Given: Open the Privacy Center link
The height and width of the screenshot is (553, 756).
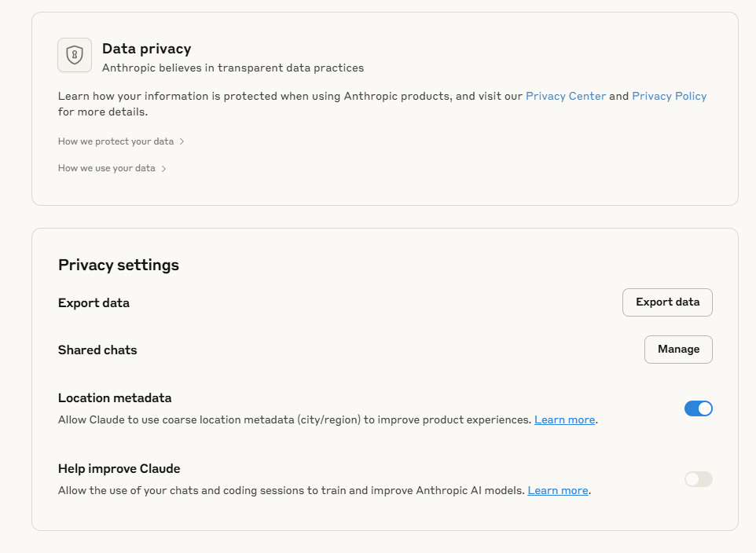Looking at the screenshot, I should click(x=566, y=96).
